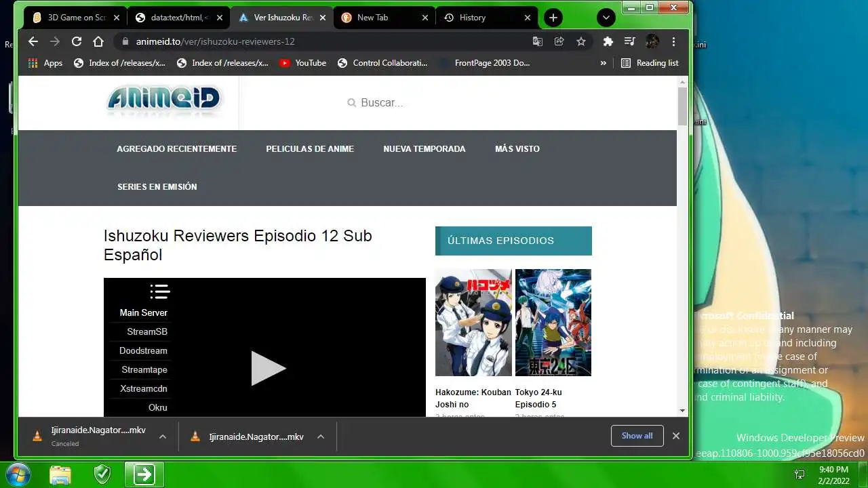This screenshot has height=488, width=868.
Task: Open Tokyo 24-ku Episodio 5 link
Action: pos(538,399)
